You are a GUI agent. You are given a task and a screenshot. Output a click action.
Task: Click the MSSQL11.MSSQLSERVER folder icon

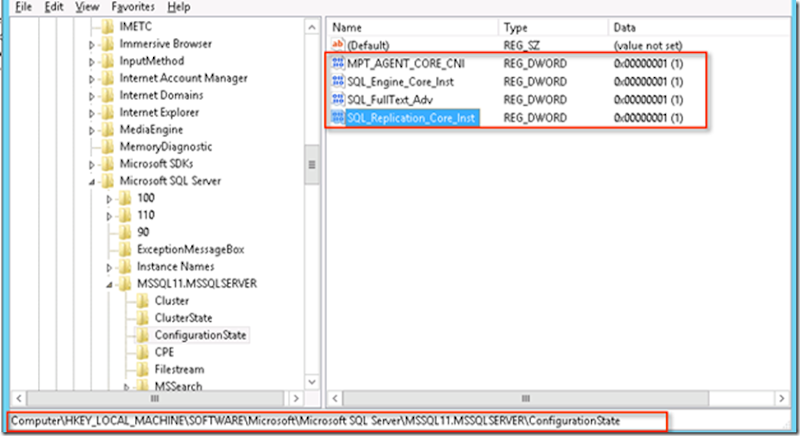click(125, 284)
